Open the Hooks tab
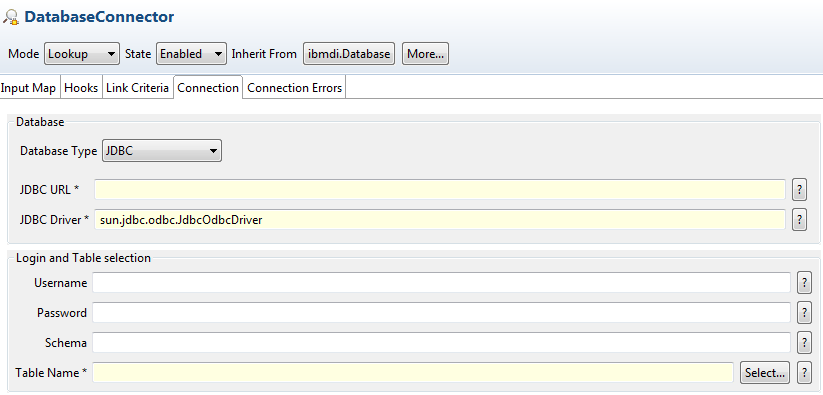 point(81,88)
